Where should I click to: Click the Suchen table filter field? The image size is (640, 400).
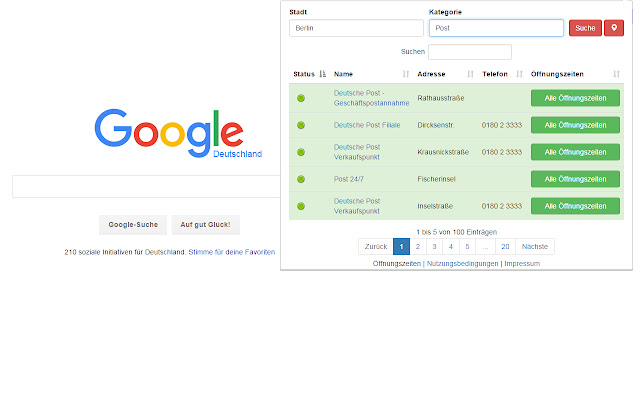[x=470, y=52]
